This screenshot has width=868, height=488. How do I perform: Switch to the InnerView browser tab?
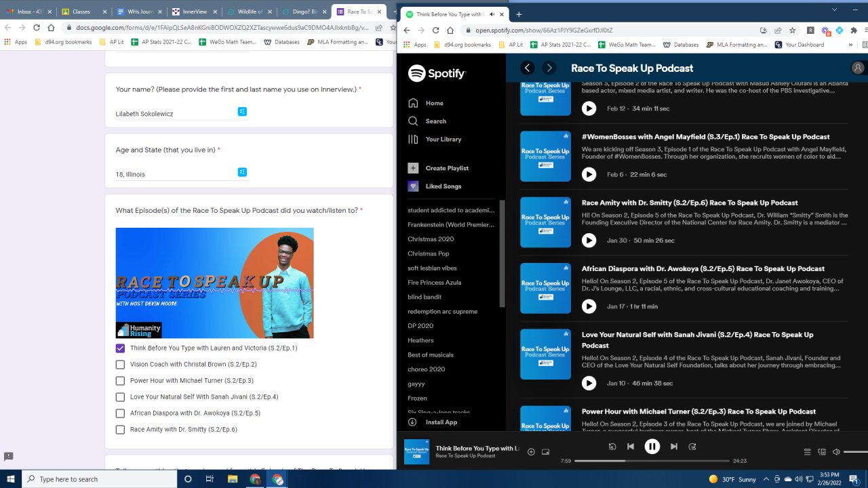193,12
